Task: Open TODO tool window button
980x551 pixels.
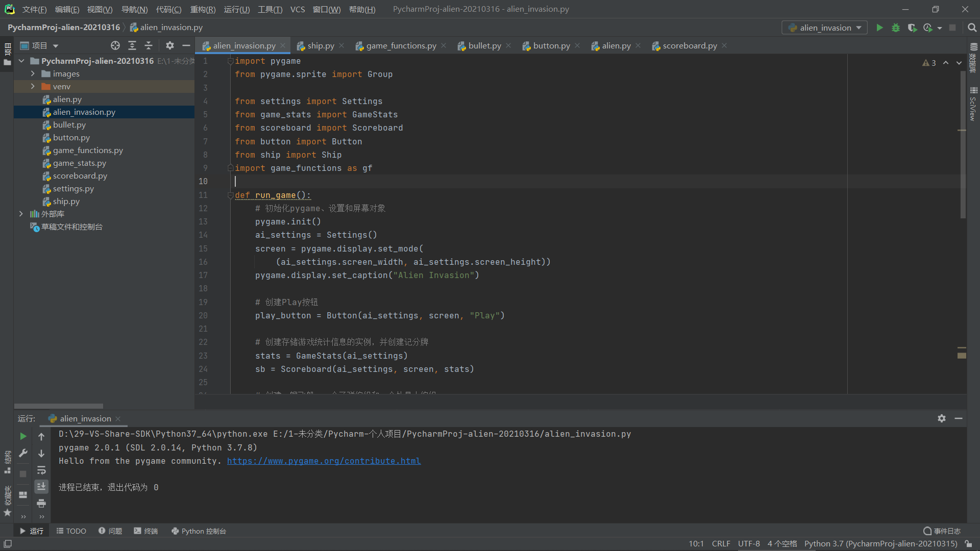Action: [x=71, y=531]
